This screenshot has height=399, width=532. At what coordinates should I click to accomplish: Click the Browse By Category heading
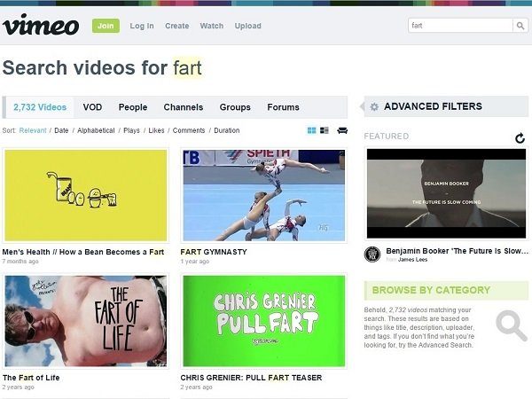click(431, 291)
